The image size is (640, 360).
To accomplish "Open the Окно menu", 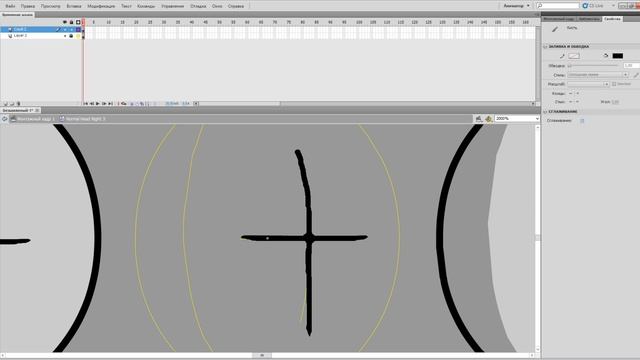I will point(217,6).
